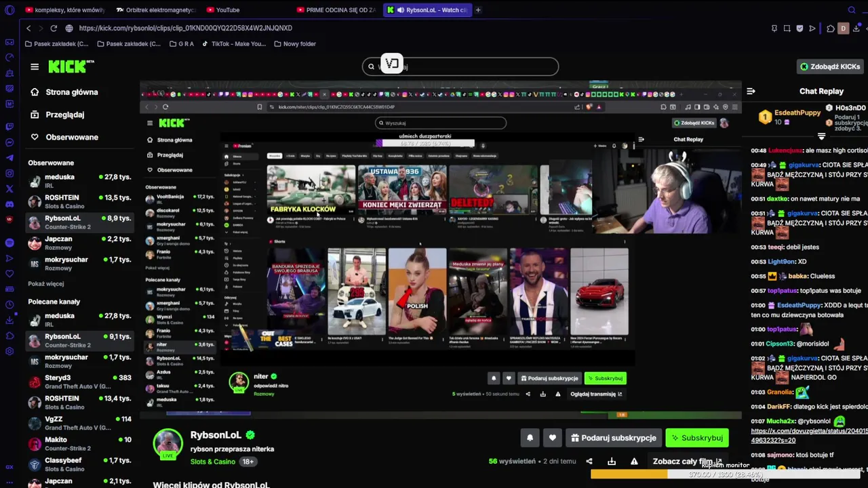Open TikTok - Make You bookmark
The image size is (868, 488).
click(234, 43)
